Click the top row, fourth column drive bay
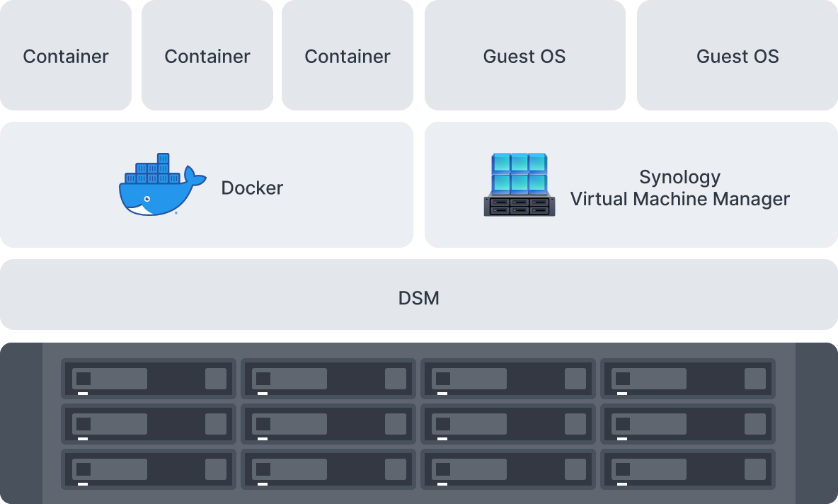Screen dimensions: 838x504 click(x=687, y=378)
